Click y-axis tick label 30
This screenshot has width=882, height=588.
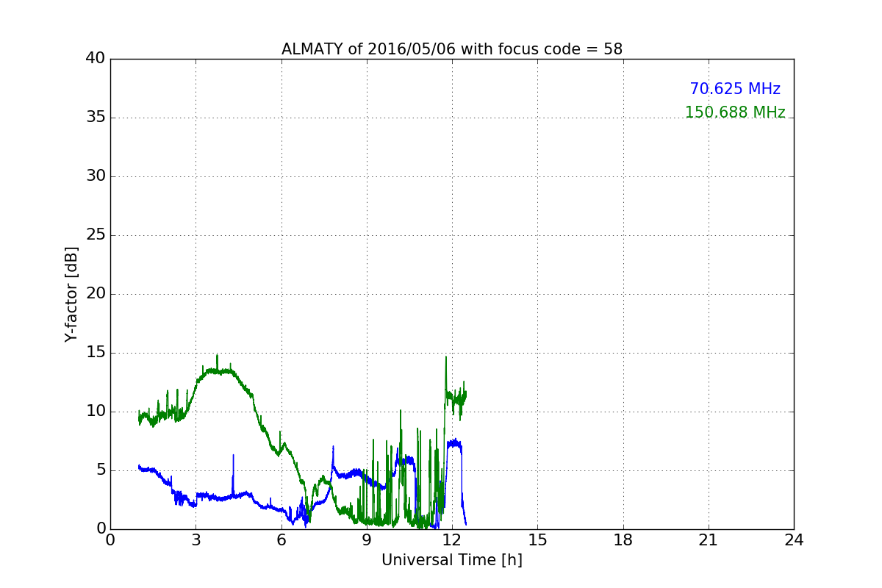tap(96, 176)
